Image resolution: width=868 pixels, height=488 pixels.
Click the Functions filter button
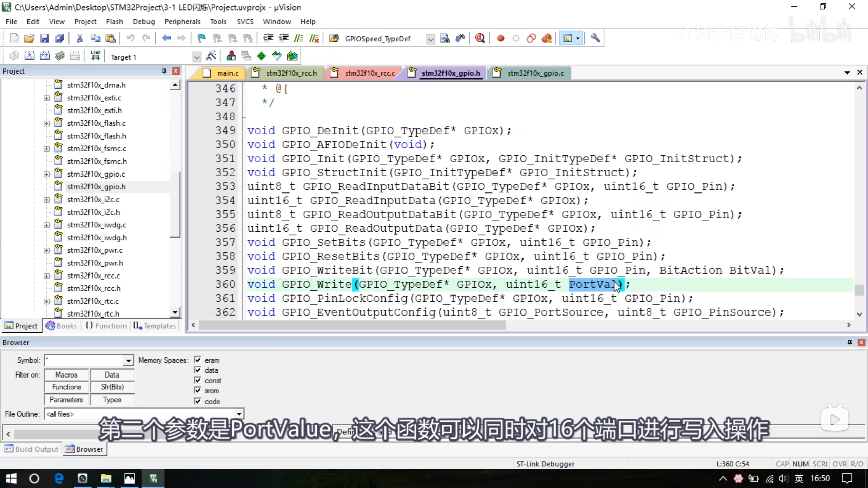coord(66,387)
